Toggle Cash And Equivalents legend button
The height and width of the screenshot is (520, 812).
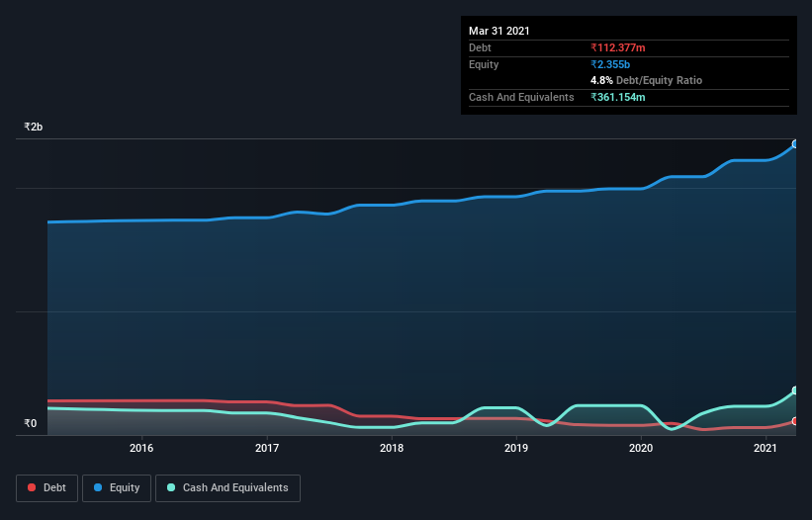tap(227, 488)
